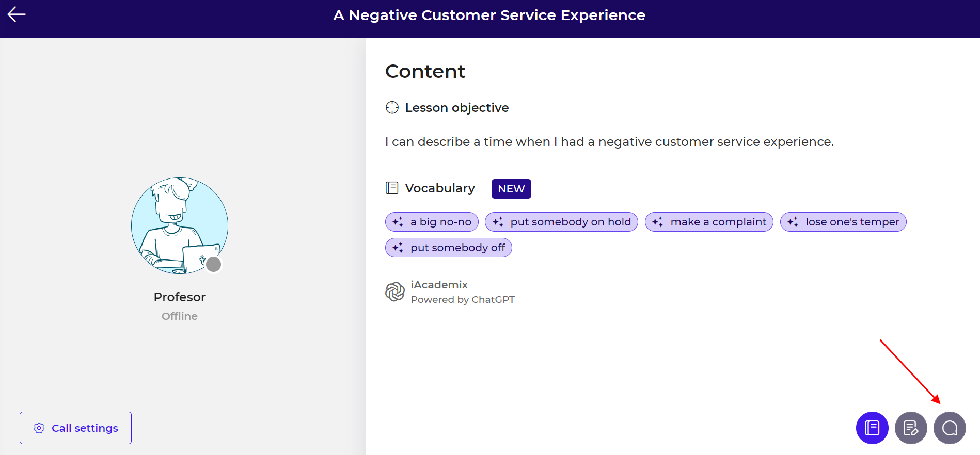Click the Profesor name text
The width and height of the screenshot is (980, 455).
tap(179, 297)
